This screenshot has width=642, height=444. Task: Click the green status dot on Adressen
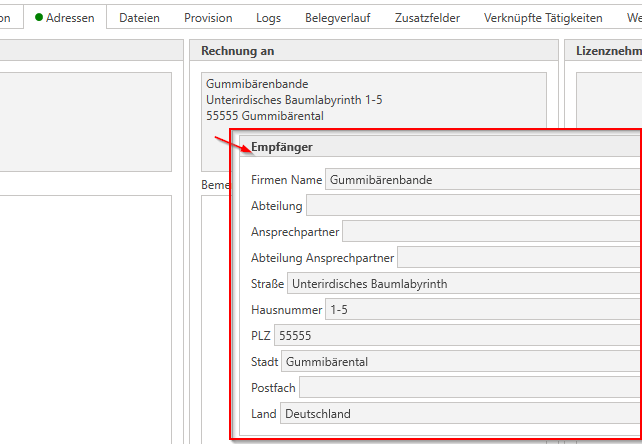click(x=39, y=18)
